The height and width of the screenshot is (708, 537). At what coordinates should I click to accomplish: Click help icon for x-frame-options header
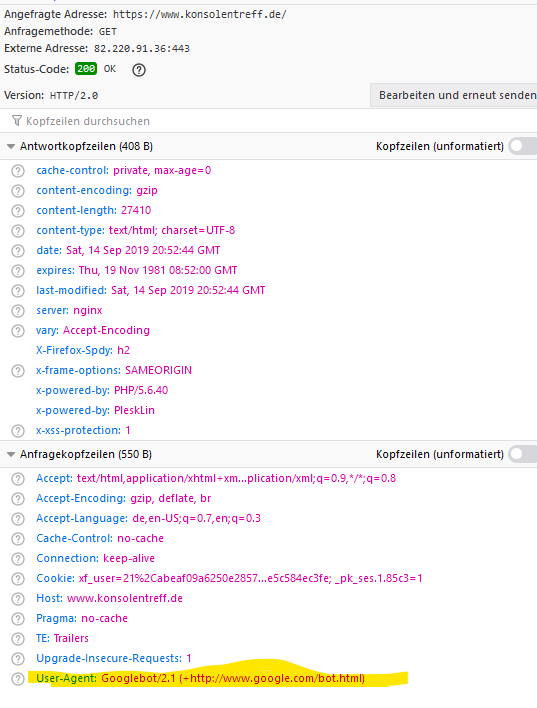(18, 371)
